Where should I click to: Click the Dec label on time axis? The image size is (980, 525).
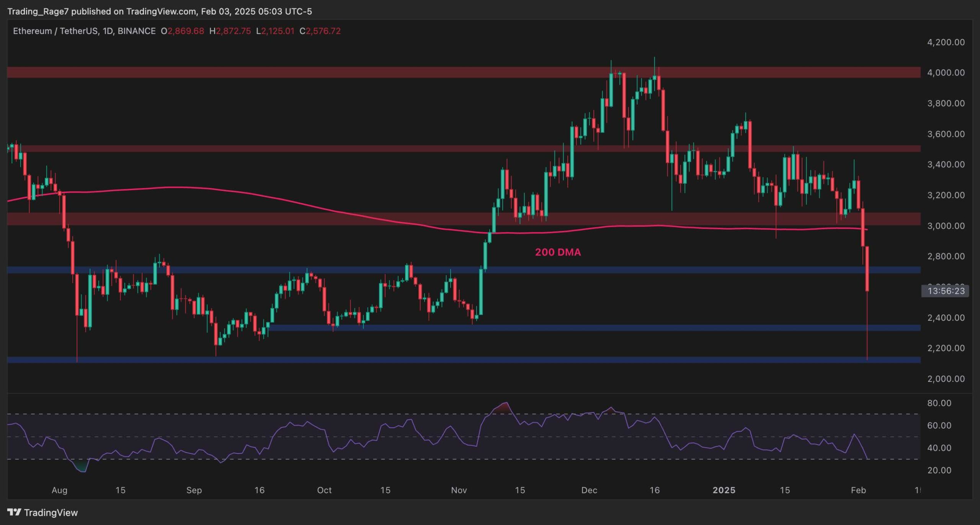click(x=589, y=490)
